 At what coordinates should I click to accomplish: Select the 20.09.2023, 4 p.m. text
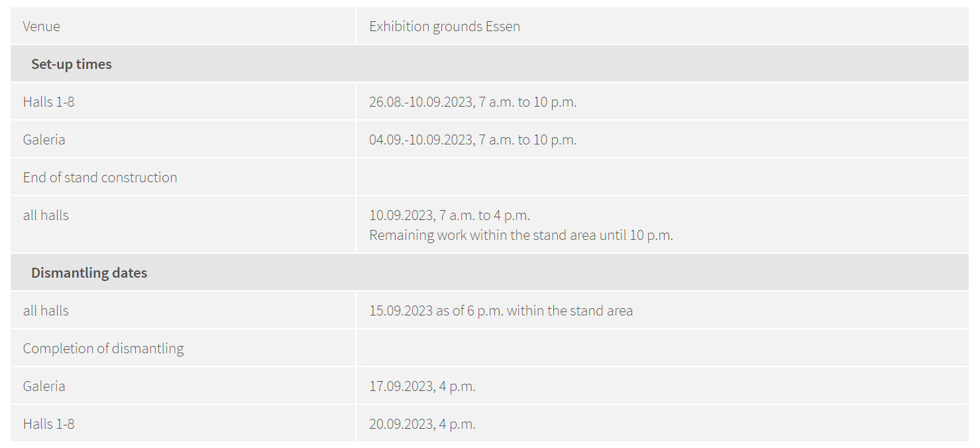422,423
